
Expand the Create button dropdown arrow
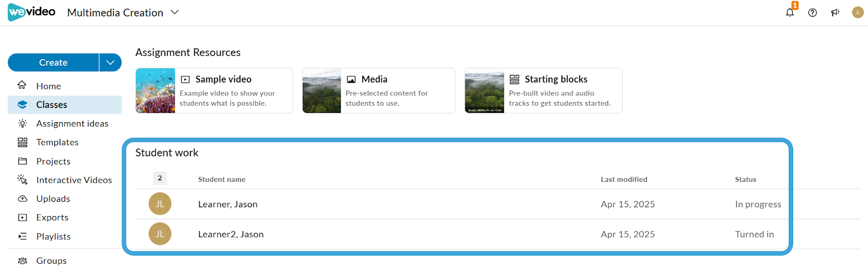(111, 62)
